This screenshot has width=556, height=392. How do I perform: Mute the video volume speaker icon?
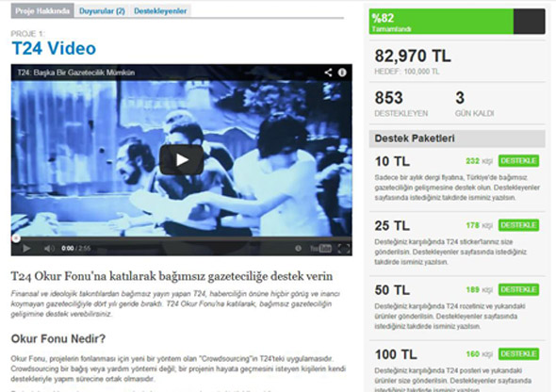(49, 248)
